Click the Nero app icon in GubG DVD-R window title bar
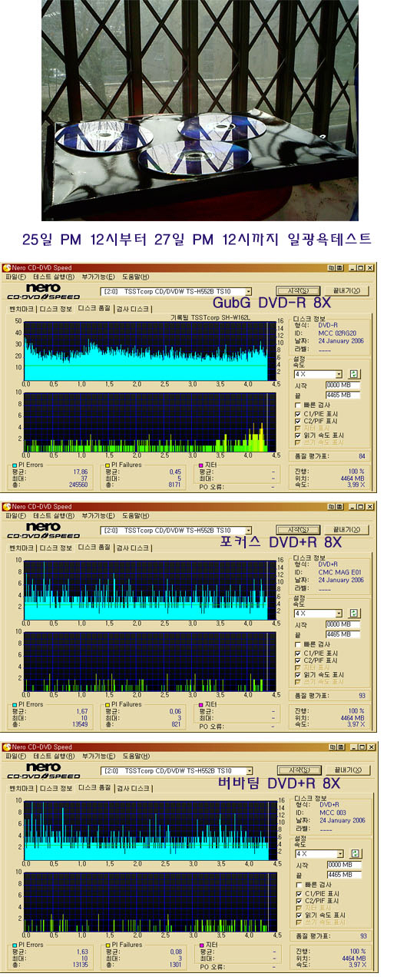The height and width of the screenshot is (980, 407). coord(7,267)
